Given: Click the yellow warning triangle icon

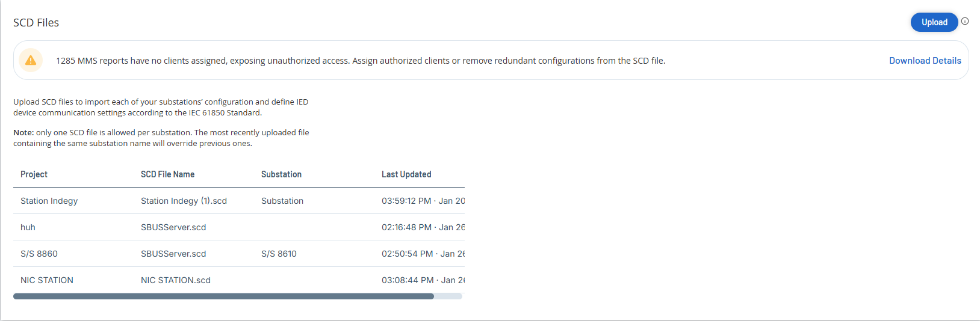Looking at the screenshot, I should point(31,60).
